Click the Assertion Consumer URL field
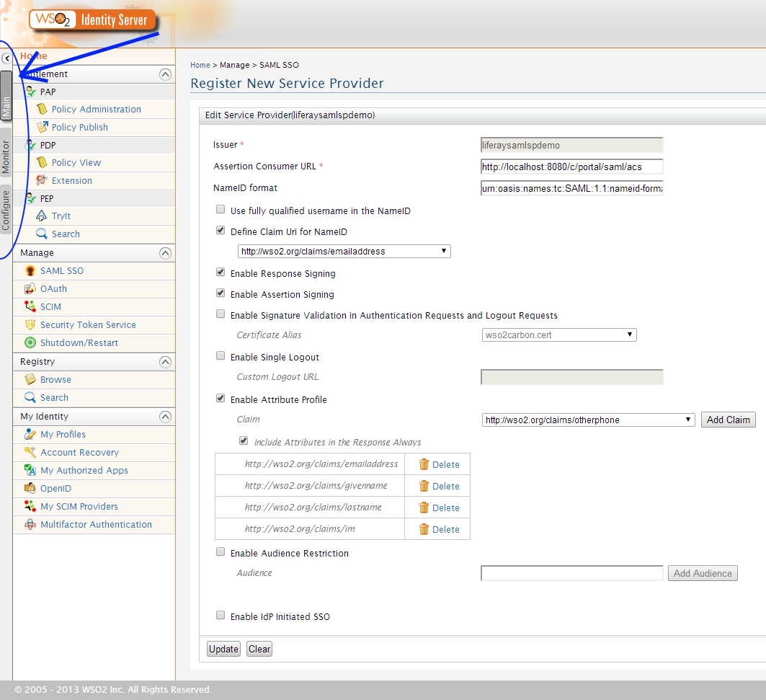 point(572,167)
